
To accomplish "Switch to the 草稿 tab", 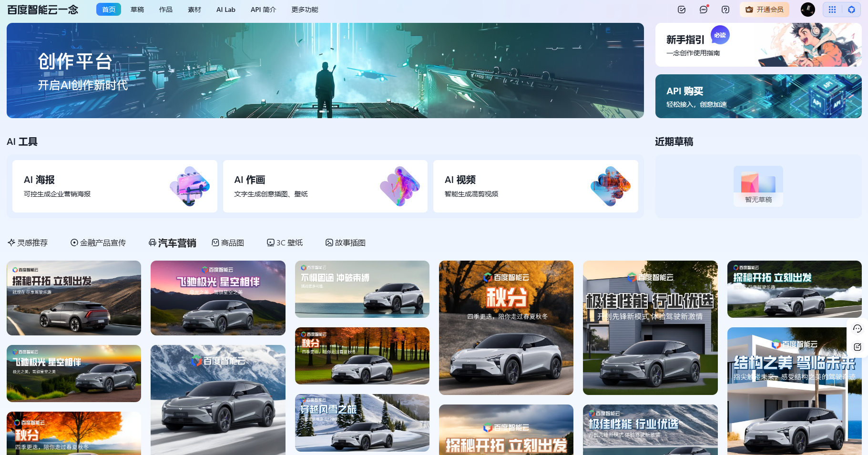I will click(137, 9).
